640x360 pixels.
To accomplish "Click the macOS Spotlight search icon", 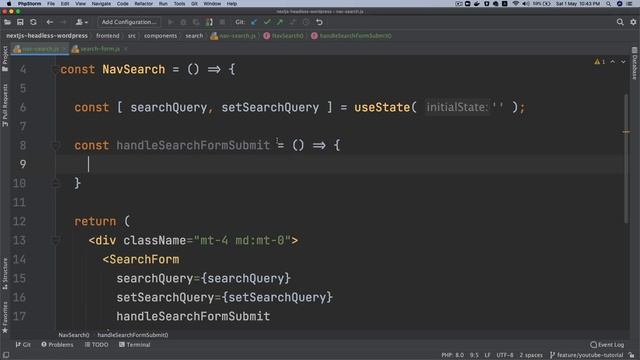I will 609,4.
